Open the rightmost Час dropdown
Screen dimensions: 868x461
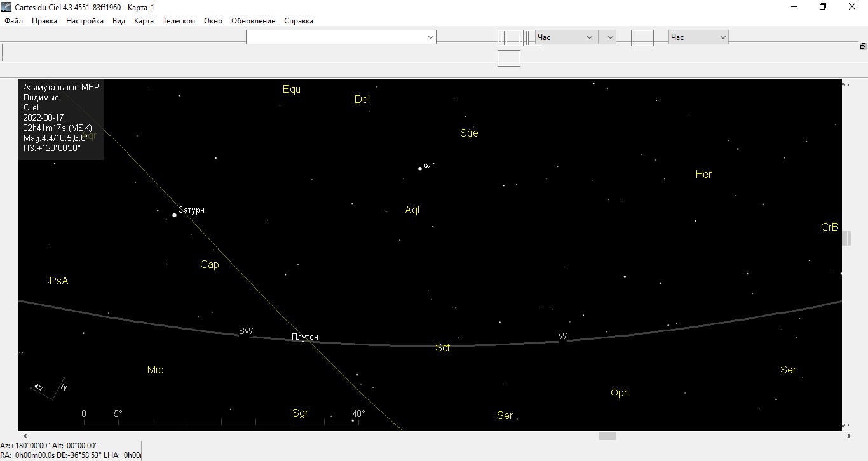[698, 37]
